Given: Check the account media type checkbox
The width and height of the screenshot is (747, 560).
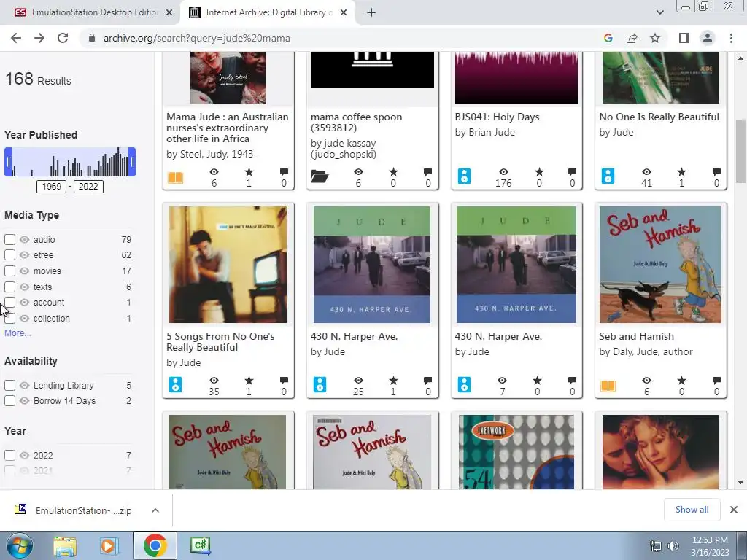Looking at the screenshot, I should pos(9,303).
